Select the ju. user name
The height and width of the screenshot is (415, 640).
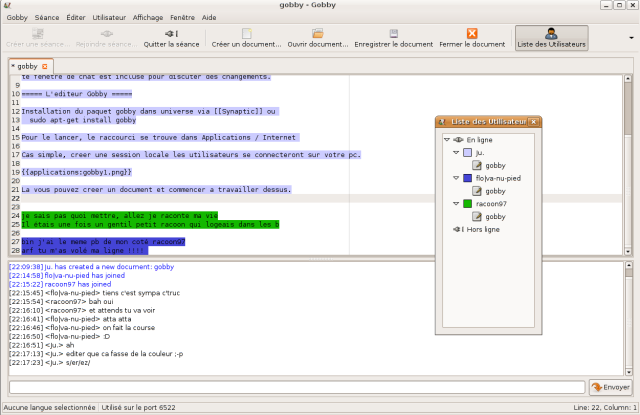point(480,153)
